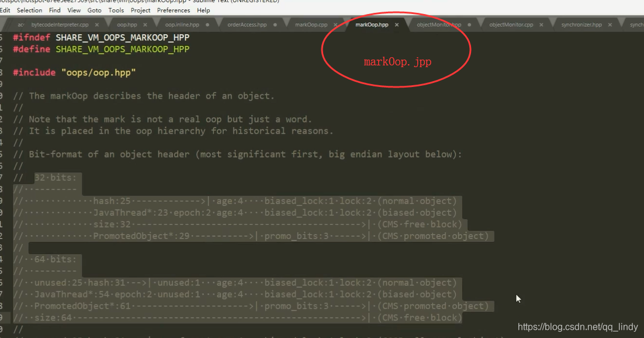Place cursor on the #define SHARE_VM_OOPS_MARKOOP_HPP line
Viewport: 644px width, 338px height.
[101, 49]
